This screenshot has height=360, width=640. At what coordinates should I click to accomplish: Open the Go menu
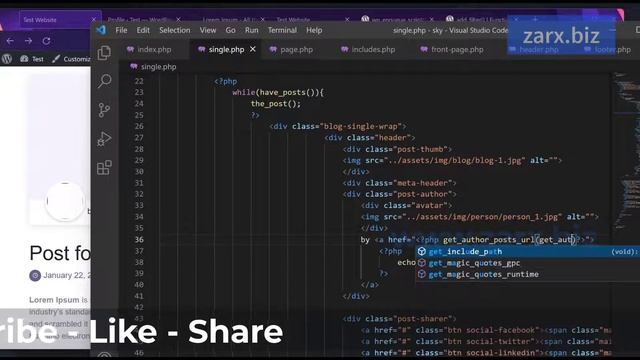(x=230, y=30)
